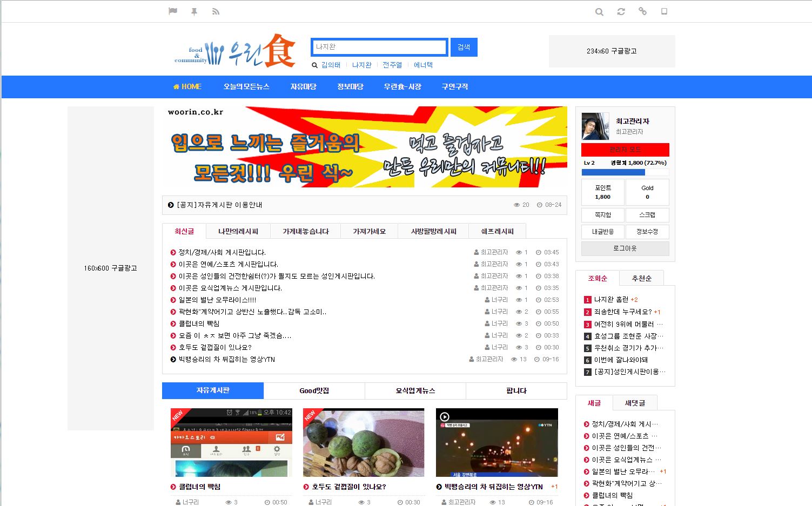The width and height of the screenshot is (812, 506).
Task: Switch the ranking to the 추천순 tab
Action: pos(642,278)
